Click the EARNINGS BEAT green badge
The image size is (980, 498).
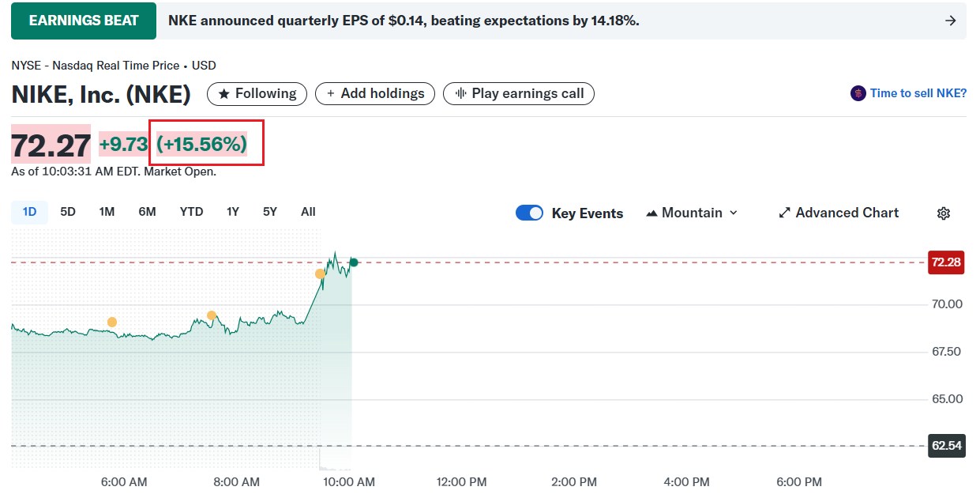pos(84,21)
